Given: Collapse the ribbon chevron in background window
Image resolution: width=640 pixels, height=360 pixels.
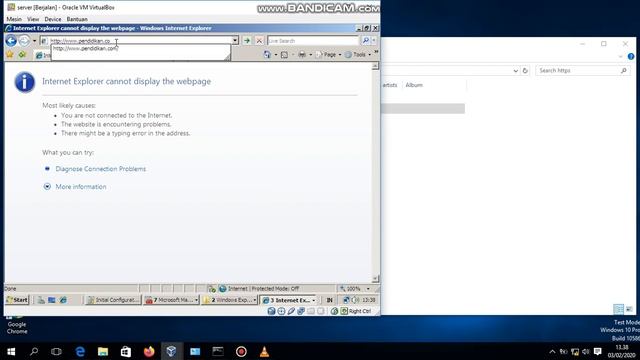Looking at the screenshot, I should tap(620, 57).
